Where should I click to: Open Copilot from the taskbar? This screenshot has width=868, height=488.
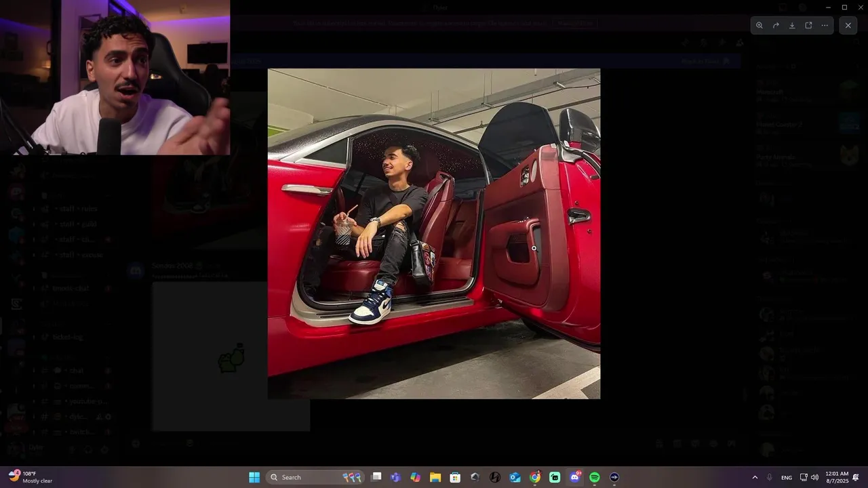(x=416, y=477)
